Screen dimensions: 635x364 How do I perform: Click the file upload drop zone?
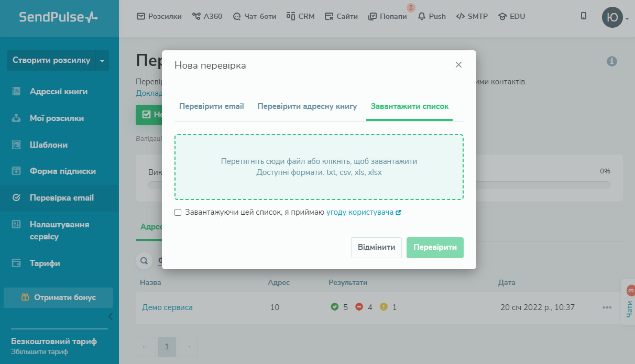pyautogui.click(x=317, y=167)
